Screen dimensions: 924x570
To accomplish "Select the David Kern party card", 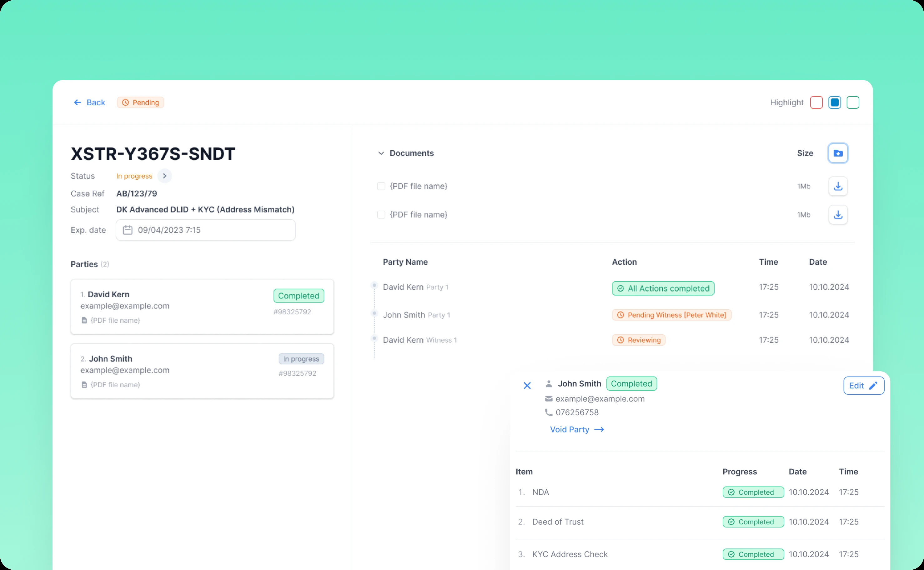I will click(x=202, y=307).
